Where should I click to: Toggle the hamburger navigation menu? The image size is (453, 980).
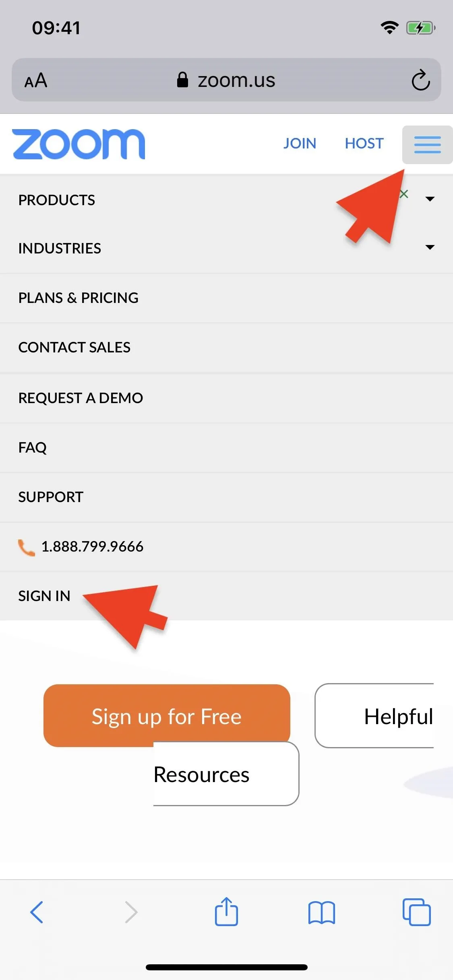click(427, 145)
